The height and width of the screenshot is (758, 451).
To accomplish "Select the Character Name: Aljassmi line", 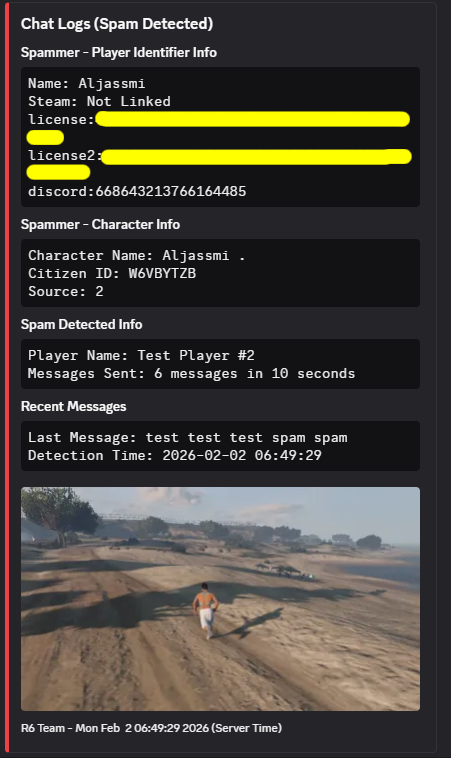I will click(x=137, y=255).
